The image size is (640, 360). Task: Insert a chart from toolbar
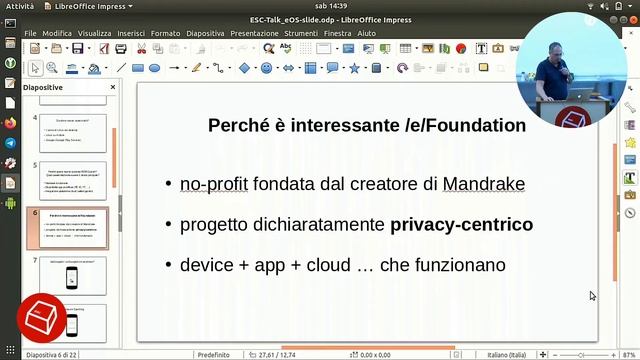(x=461, y=49)
